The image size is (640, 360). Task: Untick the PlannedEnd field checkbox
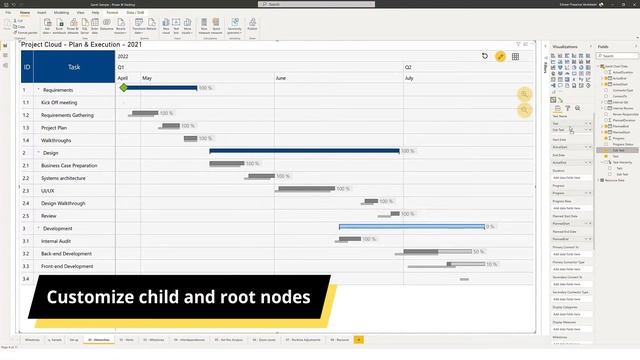(x=606, y=127)
